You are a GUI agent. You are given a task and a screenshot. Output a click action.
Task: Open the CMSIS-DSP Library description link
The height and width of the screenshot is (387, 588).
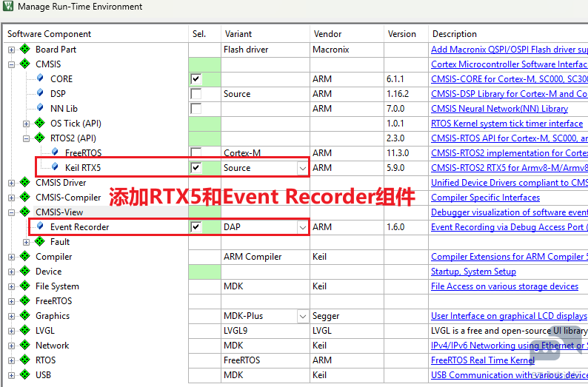[x=510, y=94]
